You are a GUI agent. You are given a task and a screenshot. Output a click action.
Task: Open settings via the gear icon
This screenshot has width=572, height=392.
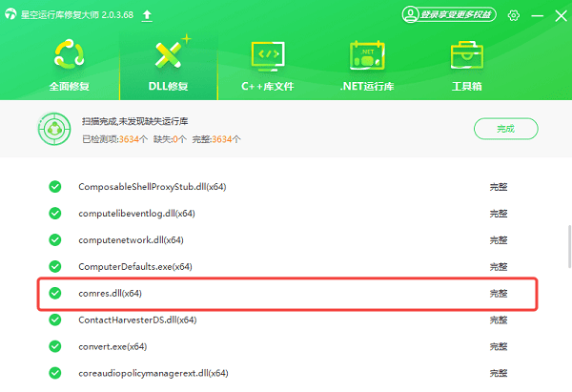pos(514,15)
